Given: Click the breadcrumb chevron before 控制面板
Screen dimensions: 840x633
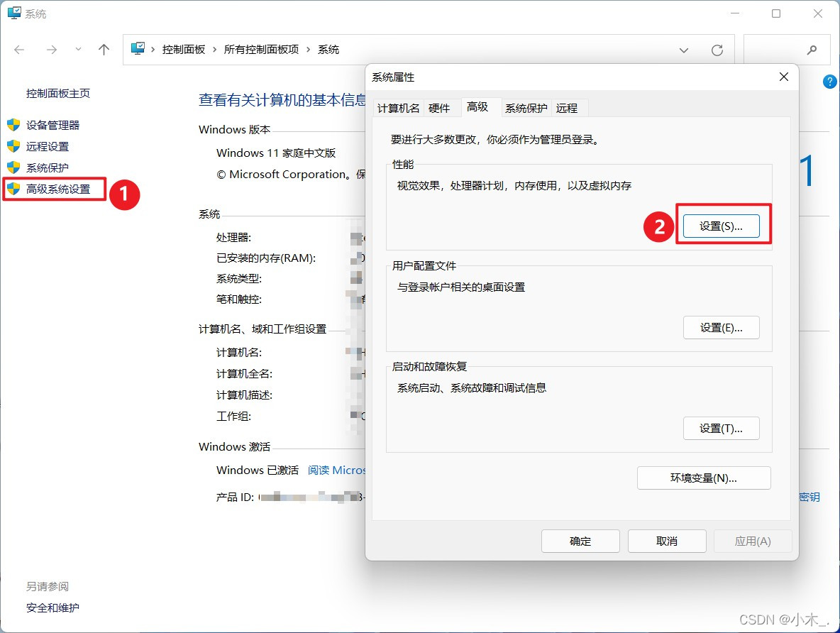Looking at the screenshot, I should coord(153,50).
